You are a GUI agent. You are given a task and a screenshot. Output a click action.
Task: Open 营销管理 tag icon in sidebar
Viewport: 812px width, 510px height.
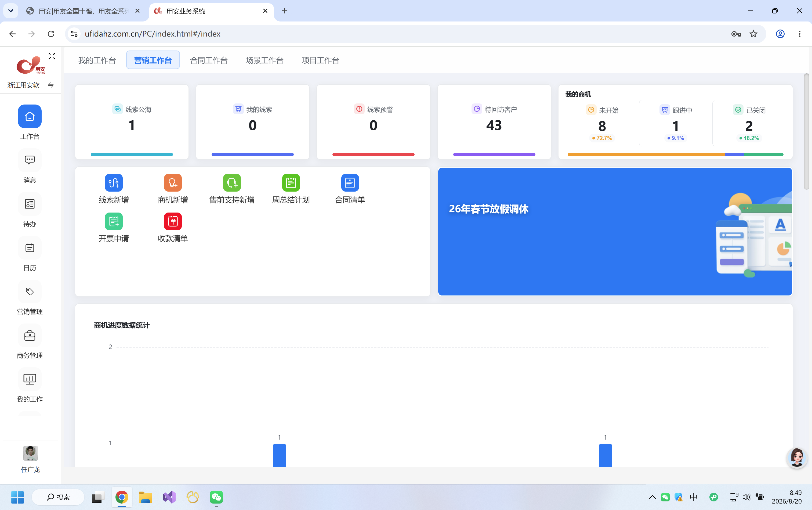click(30, 292)
